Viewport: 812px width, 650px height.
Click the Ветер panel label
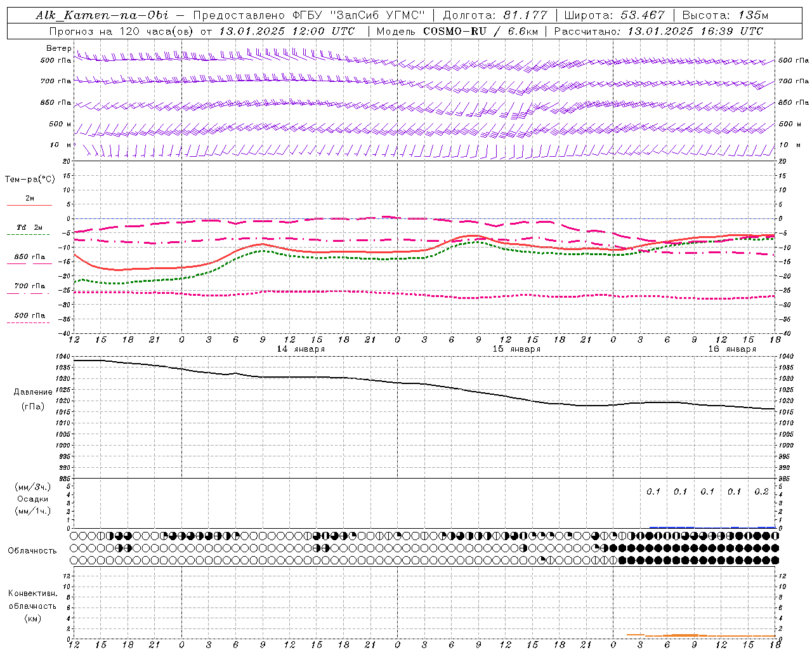click(x=59, y=48)
